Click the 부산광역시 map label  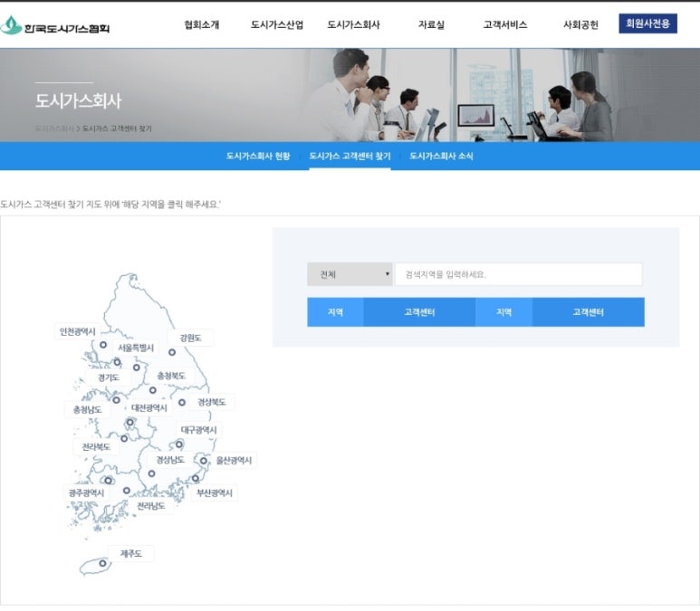tap(215, 493)
